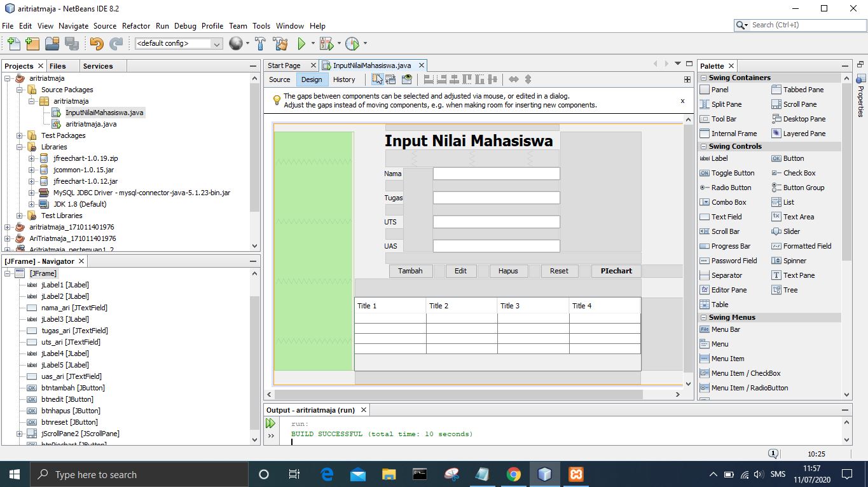
Task: Select the Build Project hammer icon
Action: click(x=261, y=43)
